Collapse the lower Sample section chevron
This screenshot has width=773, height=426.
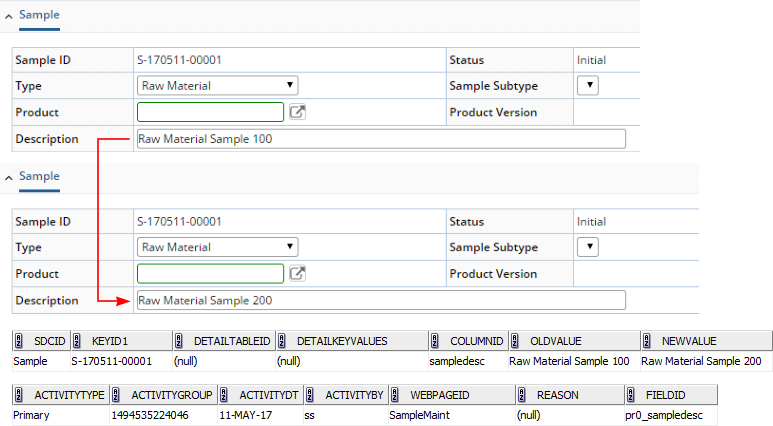pos(9,178)
